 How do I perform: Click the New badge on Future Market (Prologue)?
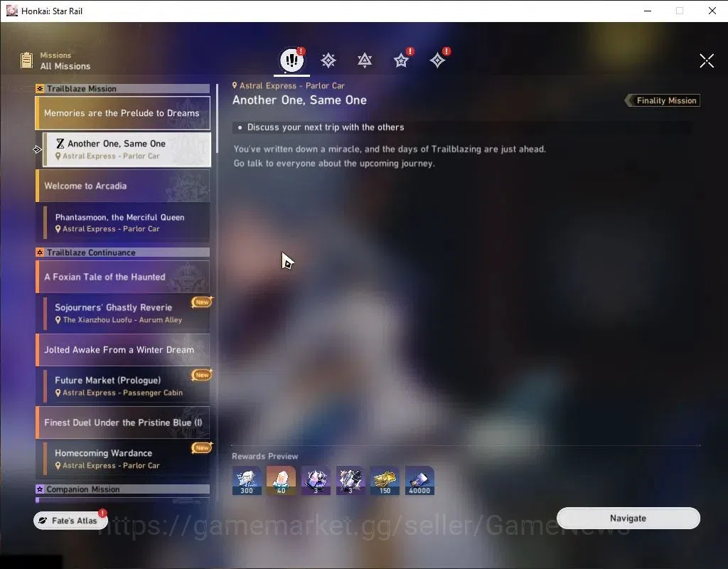[202, 375]
